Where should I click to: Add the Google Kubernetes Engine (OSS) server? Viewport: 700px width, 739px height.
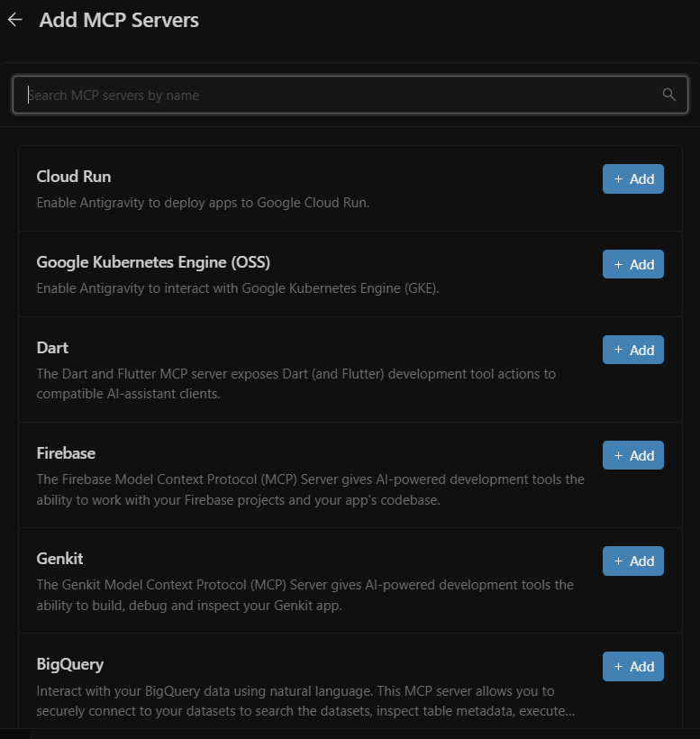point(633,264)
